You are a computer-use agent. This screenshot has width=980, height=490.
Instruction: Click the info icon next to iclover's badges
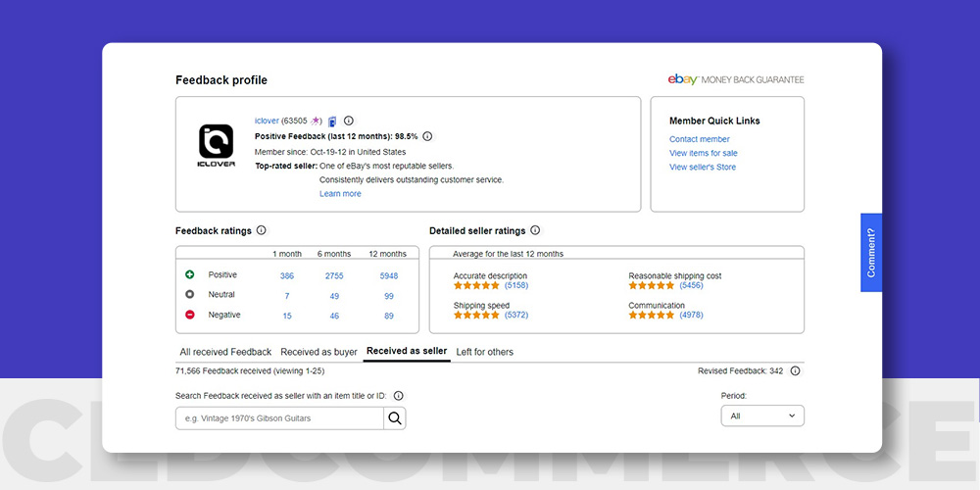tap(349, 121)
